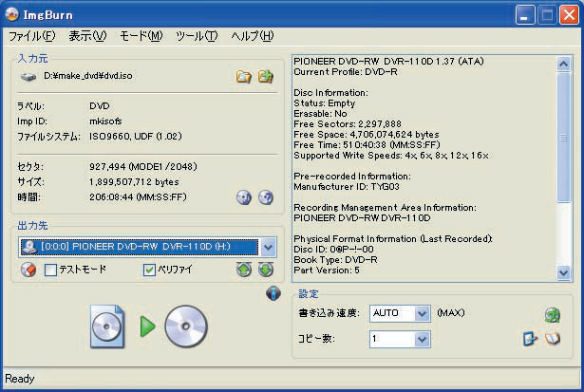Click the Manufacturer ID: TYG03 line

tap(347, 186)
